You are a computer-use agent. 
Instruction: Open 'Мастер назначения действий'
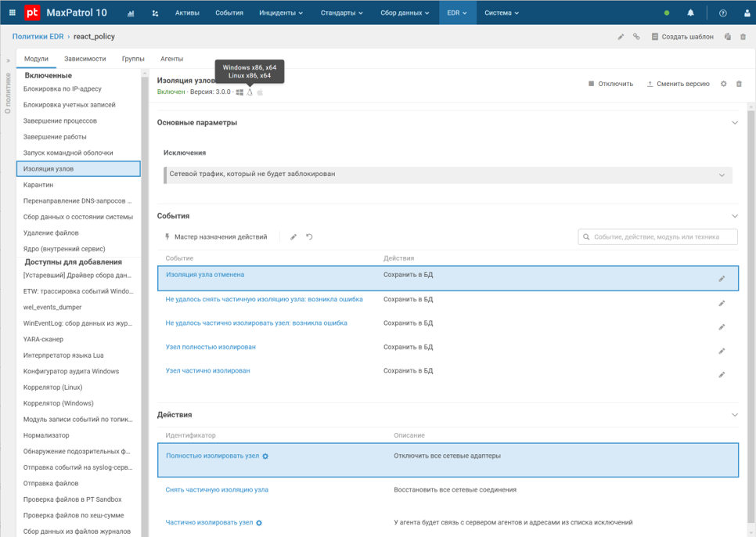[216, 236]
